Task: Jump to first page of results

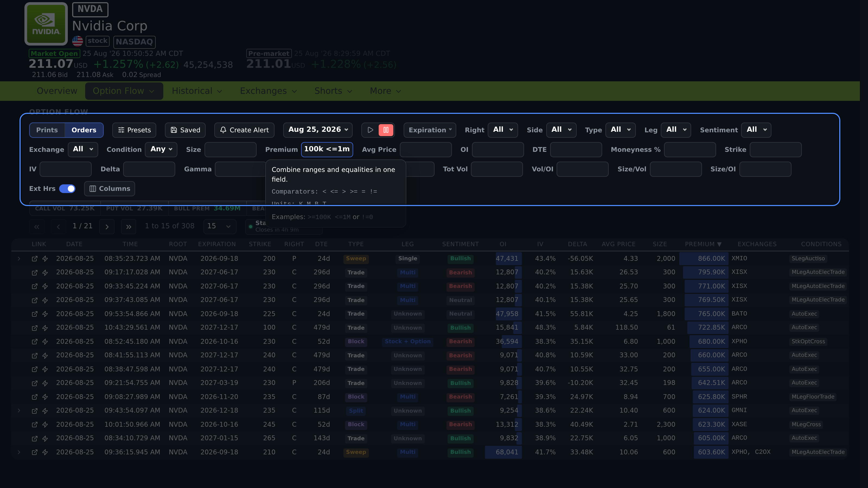Action: (x=37, y=226)
